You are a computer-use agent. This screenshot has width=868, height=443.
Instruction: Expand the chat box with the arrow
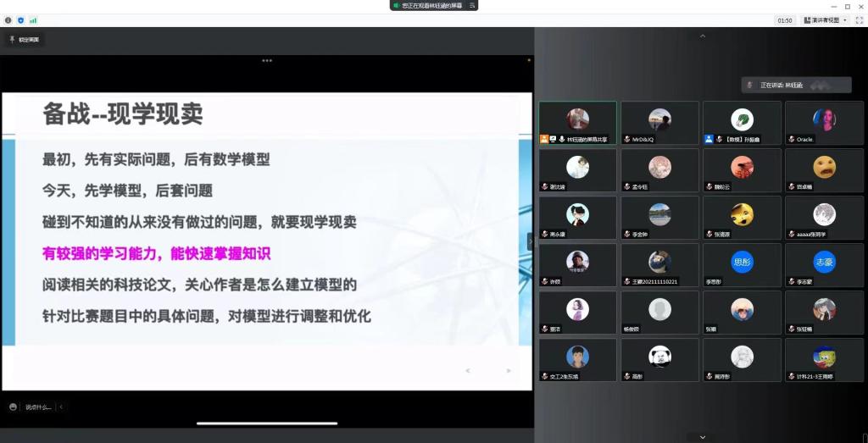pyautogui.click(x=61, y=407)
